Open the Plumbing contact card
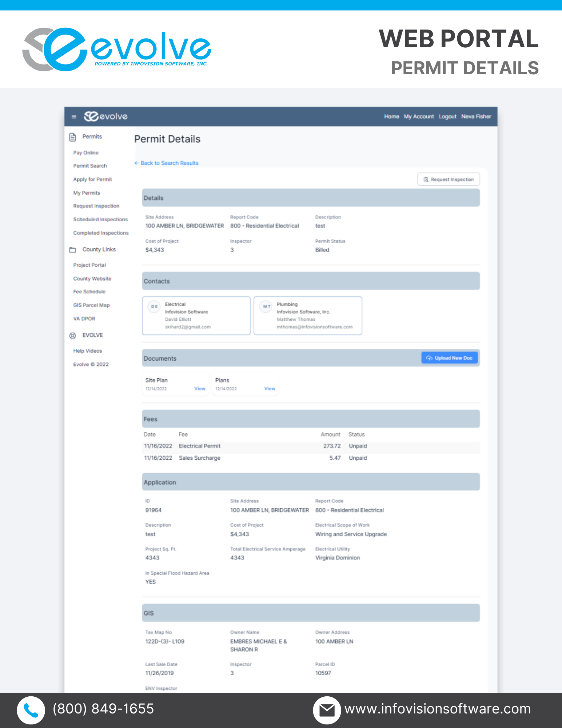This screenshot has width=562, height=728. [x=308, y=316]
